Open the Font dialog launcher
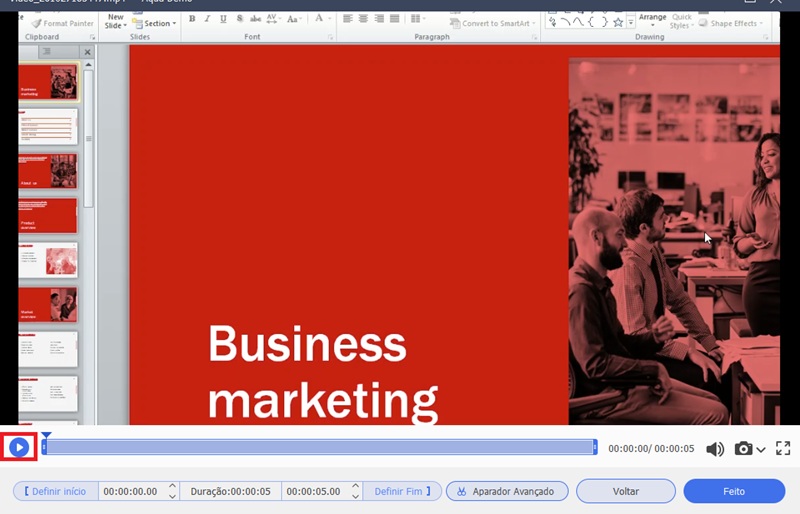This screenshot has height=514, width=800. (330, 37)
